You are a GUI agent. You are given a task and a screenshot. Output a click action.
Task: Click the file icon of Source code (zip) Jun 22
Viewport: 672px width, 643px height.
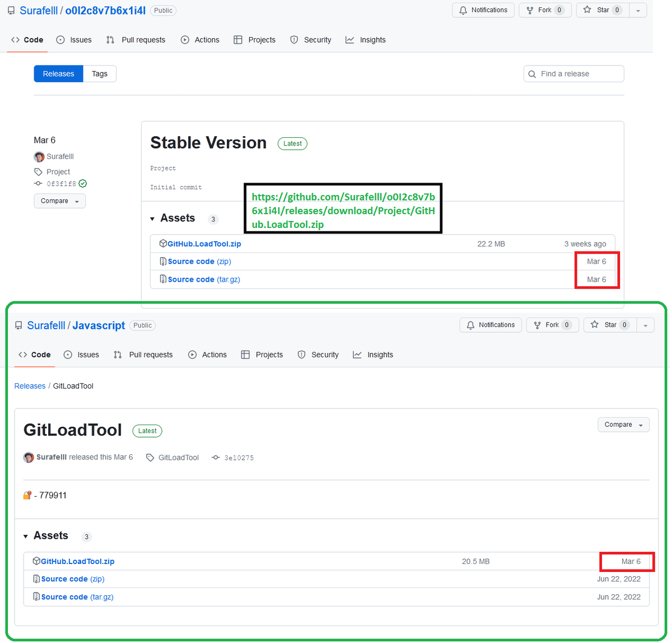click(x=36, y=579)
